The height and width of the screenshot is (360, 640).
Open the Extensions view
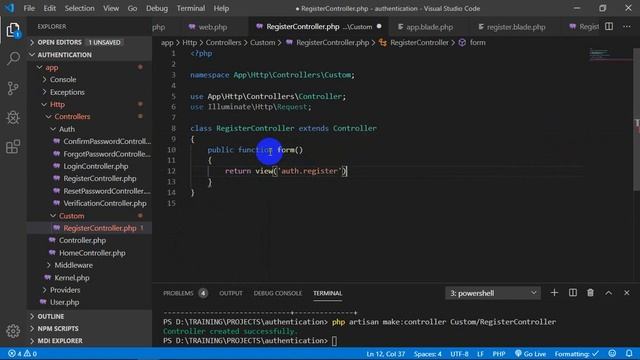pyautogui.click(x=13, y=147)
